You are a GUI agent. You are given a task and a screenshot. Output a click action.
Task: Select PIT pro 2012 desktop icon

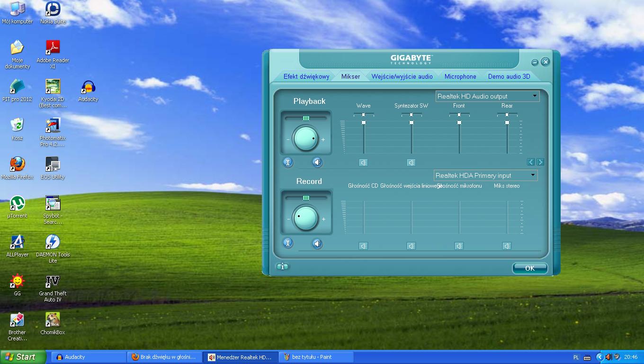tap(18, 91)
